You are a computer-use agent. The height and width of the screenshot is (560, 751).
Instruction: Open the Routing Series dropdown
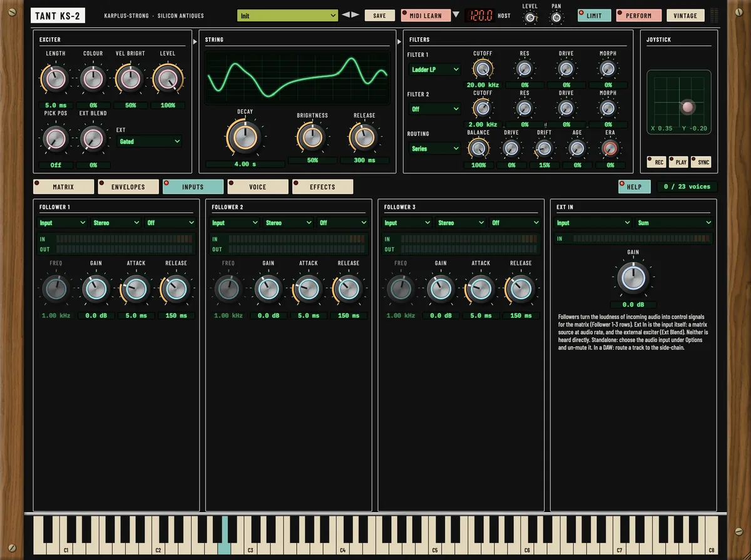coord(434,148)
